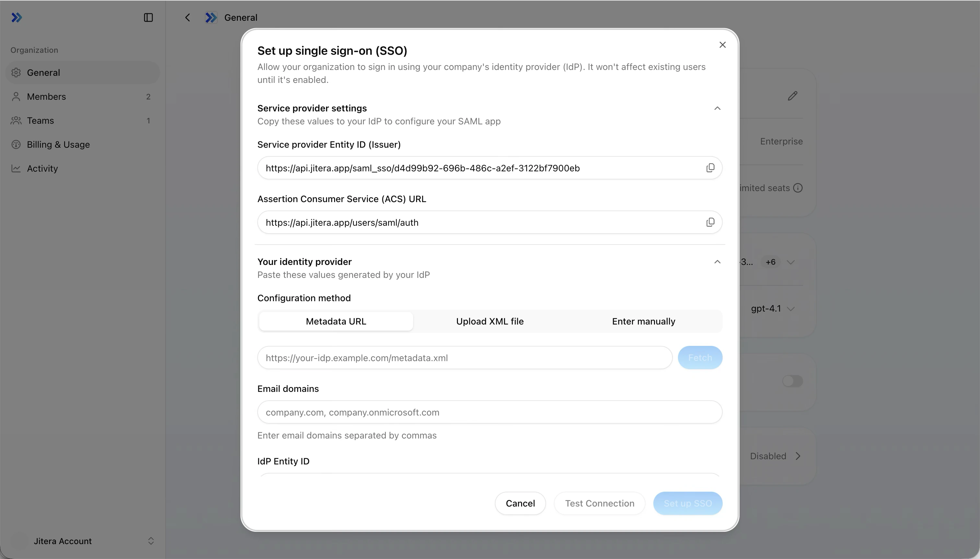
Task: Collapse Your identity provider section
Action: (717, 262)
